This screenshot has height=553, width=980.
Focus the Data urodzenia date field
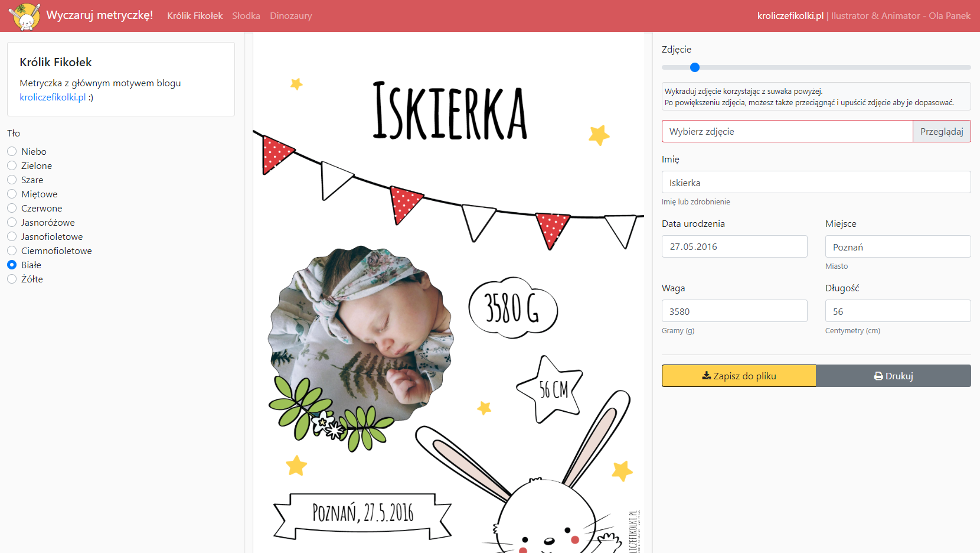point(734,246)
